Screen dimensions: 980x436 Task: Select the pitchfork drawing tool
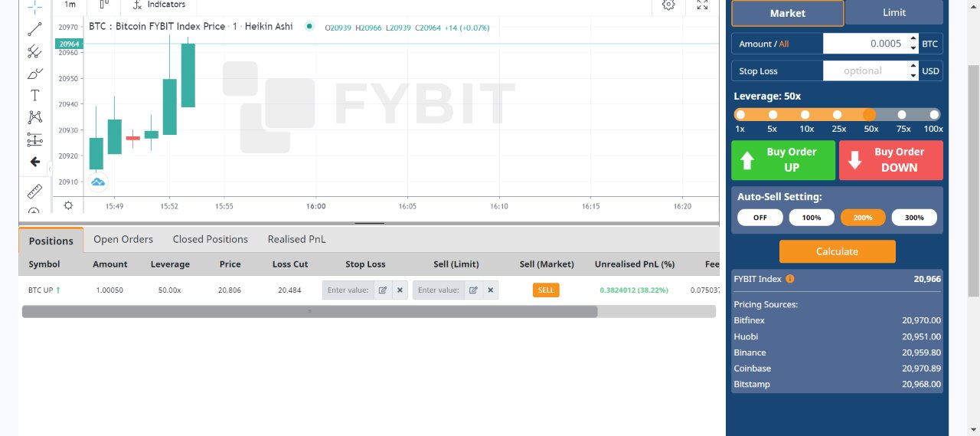(34, 51)
